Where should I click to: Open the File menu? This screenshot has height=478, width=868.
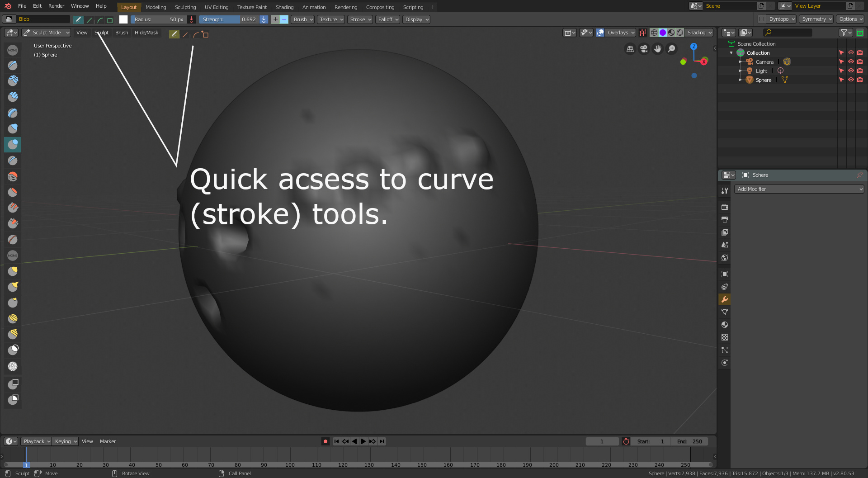click(22, 6)
